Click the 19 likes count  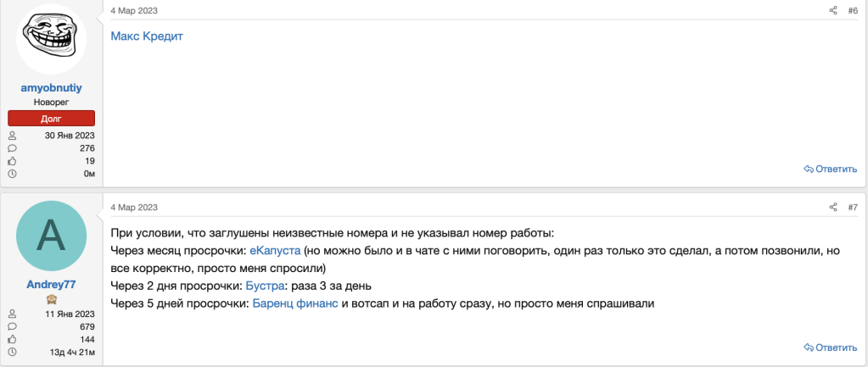coord(90,161)
